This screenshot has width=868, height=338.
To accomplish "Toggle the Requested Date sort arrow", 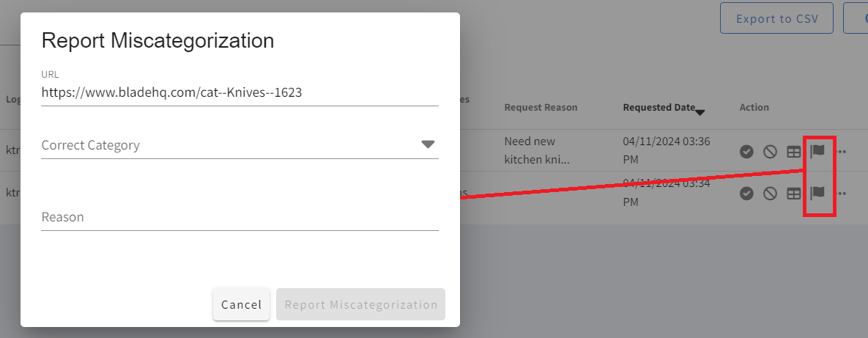I will coord(700,112).
